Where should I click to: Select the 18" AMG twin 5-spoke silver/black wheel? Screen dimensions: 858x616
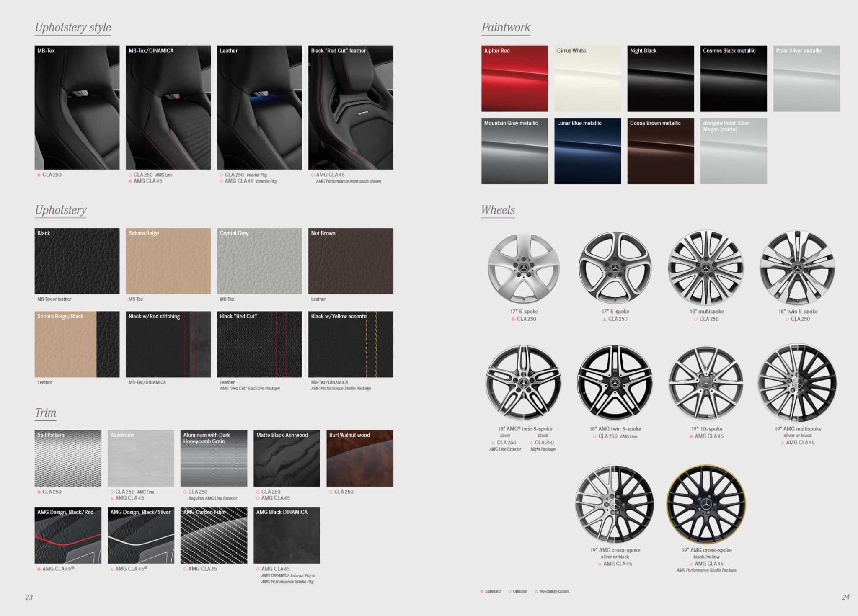[x=524, y=383]
